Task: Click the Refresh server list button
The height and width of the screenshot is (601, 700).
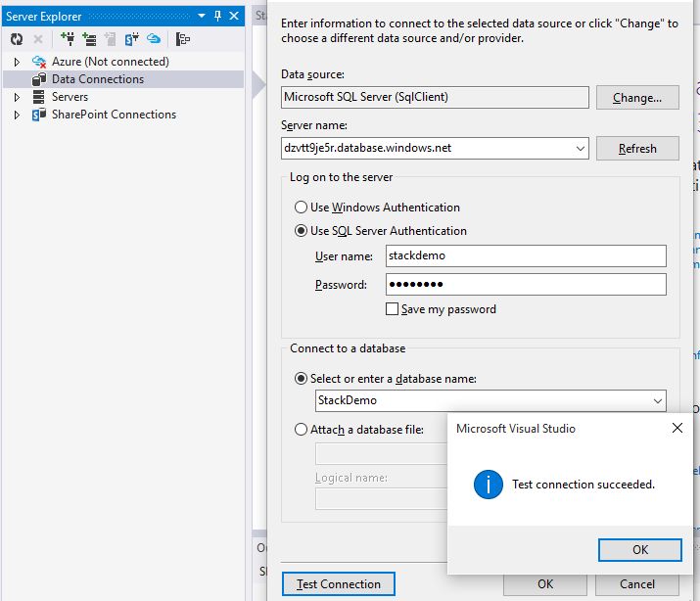Action: [x=637, y=148]
